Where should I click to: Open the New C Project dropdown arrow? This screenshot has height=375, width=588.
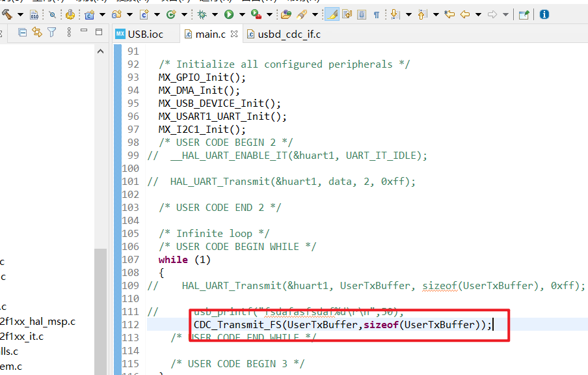point(102,14)
